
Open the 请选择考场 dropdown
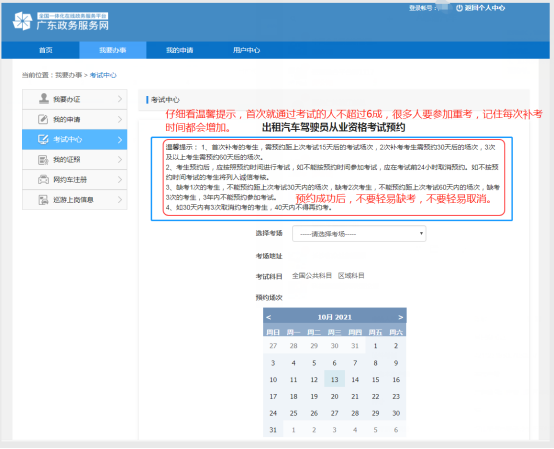(359, 234)
